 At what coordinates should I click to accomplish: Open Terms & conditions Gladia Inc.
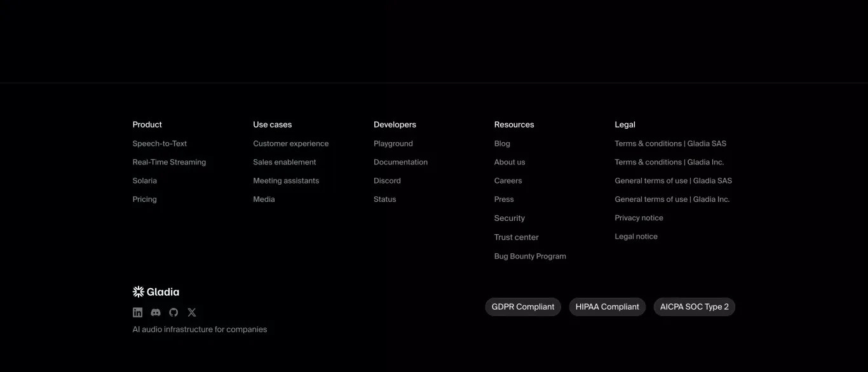[669, 162]
